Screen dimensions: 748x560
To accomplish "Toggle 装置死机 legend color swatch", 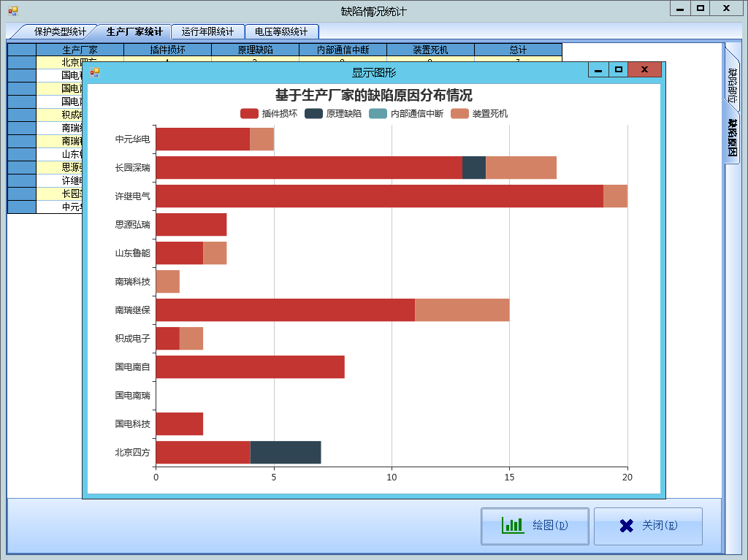I will 459,113.
